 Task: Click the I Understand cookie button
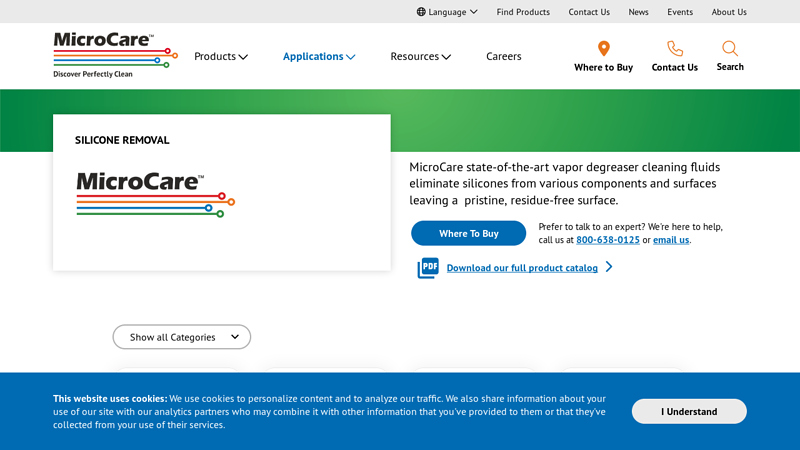pos(689,411)
